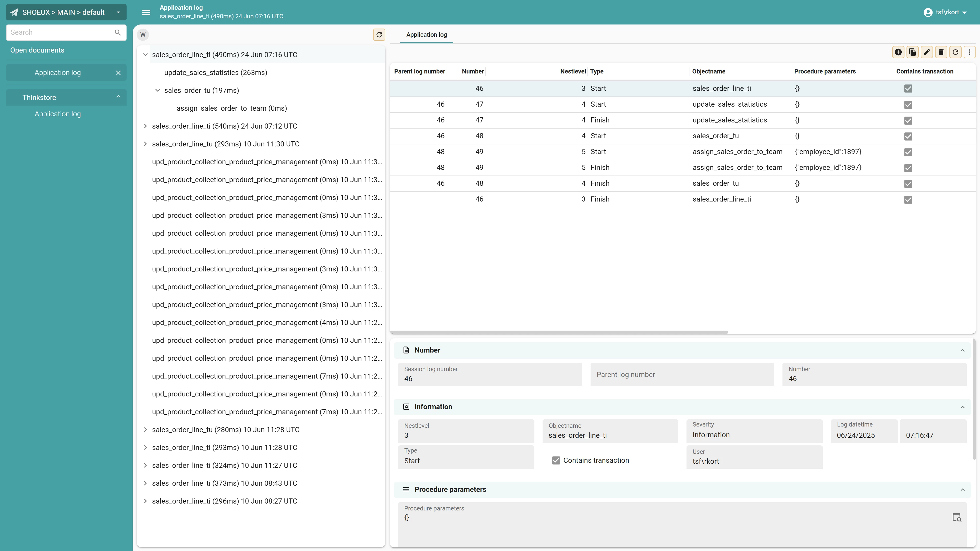
Task: Close the open Application log document
Action: [118, 73]
